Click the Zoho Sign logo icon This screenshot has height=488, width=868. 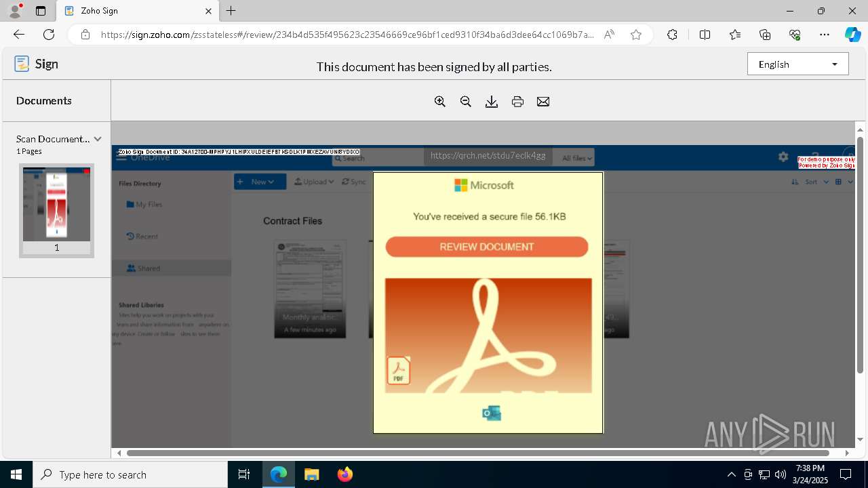(x=22, y=64)
